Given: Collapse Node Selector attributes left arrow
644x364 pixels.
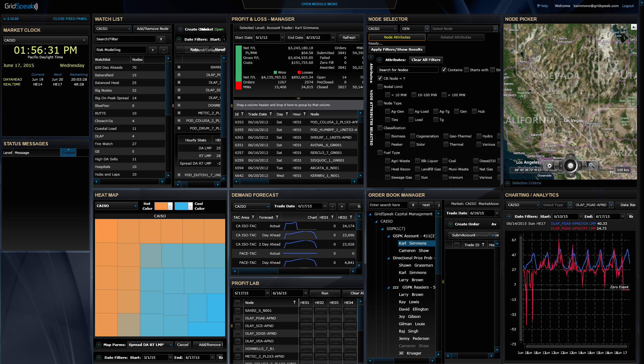Looking at the screenshot, I should (x=371, y=57).
